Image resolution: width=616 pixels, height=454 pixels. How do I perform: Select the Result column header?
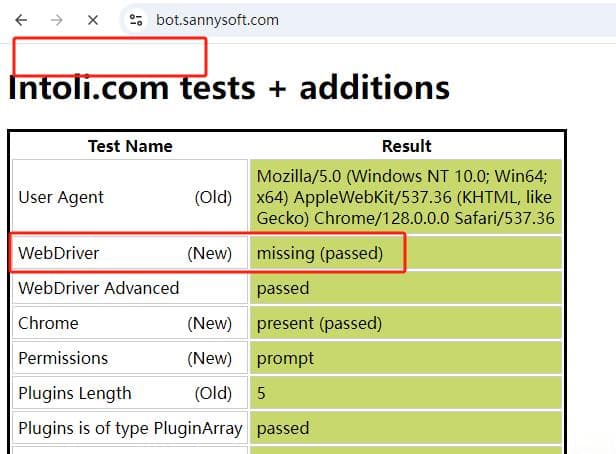tap(407, 146)
